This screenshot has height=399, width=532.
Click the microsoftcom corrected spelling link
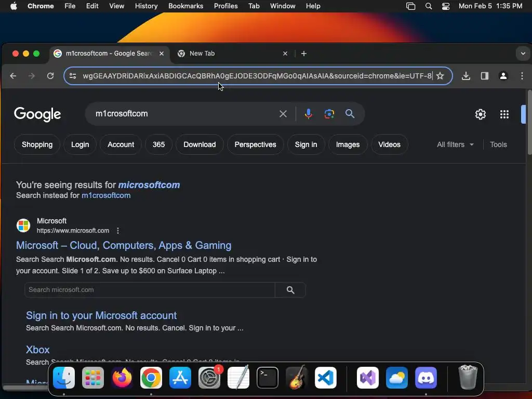click(149, 185)
